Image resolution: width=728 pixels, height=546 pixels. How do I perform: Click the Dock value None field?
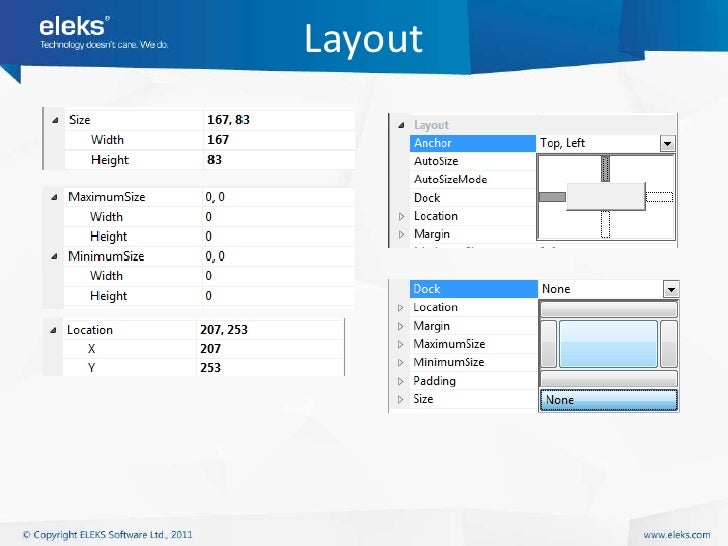(600, 289)
